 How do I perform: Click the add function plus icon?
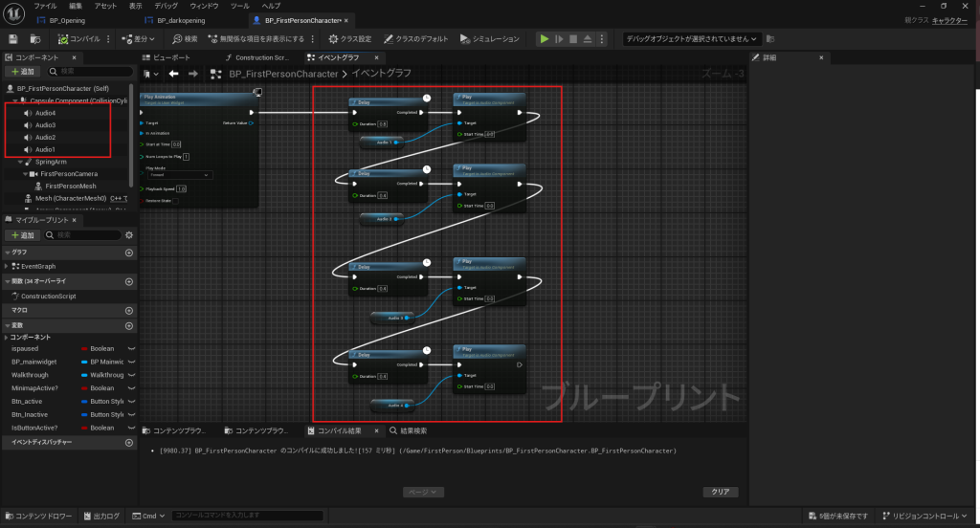point(129,282)
